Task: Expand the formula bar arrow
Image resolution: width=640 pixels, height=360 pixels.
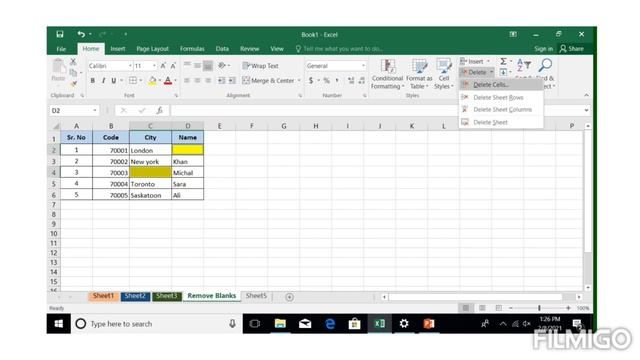Action: 586,110
